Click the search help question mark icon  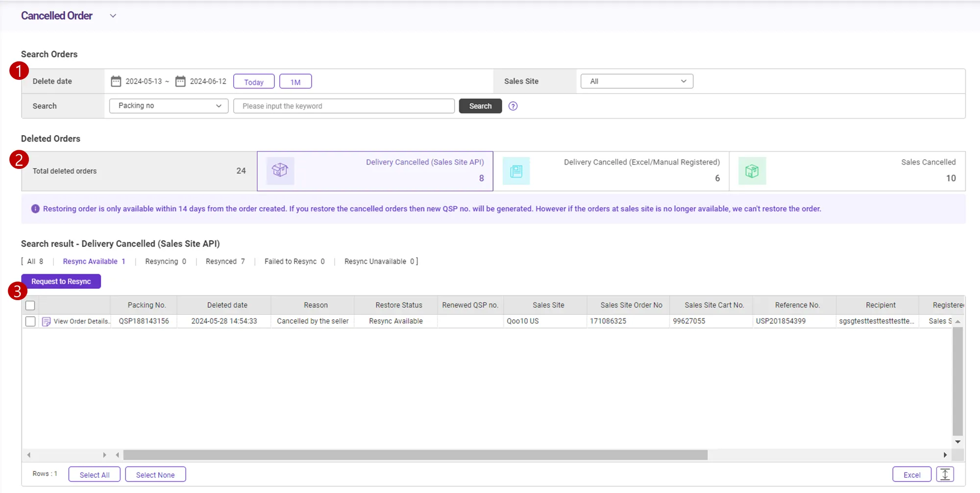[513, 106]
